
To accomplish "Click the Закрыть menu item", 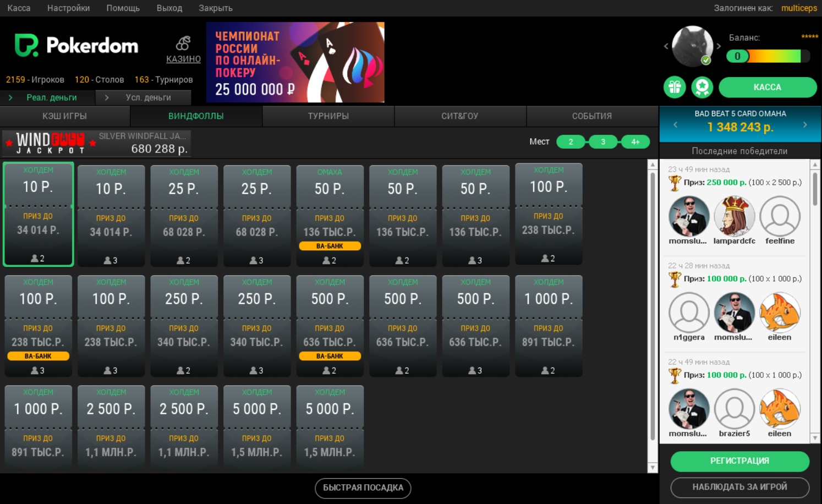I will click(215, 8).
